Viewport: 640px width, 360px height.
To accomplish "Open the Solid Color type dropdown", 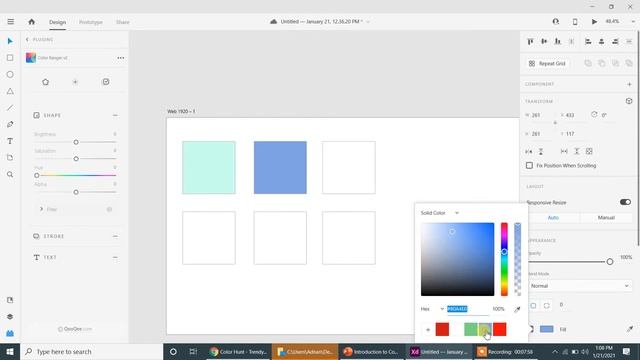I will (x=440, y=213).
